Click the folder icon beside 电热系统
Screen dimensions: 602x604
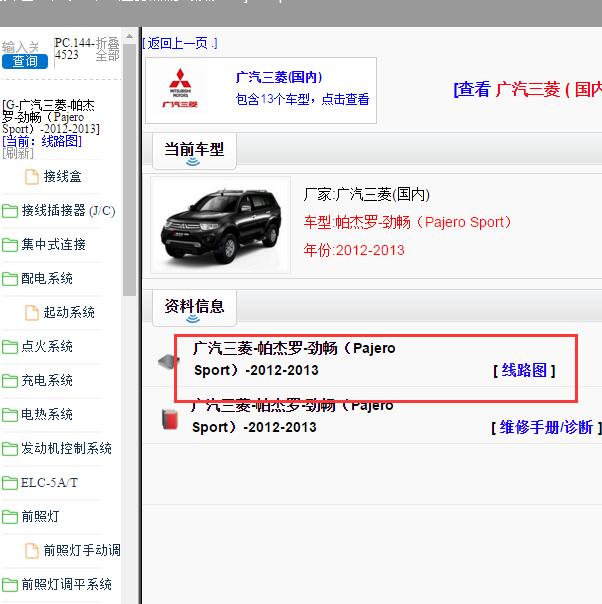click(10, 415)
